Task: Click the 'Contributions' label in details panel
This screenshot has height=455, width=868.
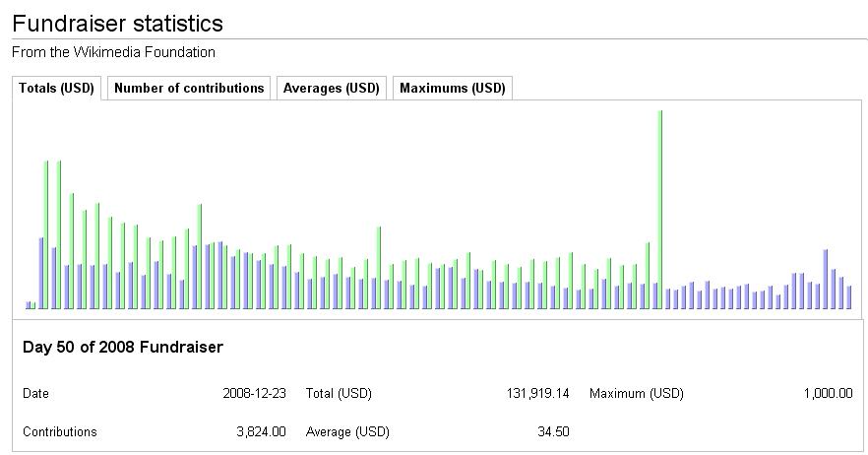Action: pyautogui.click(x=60, y=431)
